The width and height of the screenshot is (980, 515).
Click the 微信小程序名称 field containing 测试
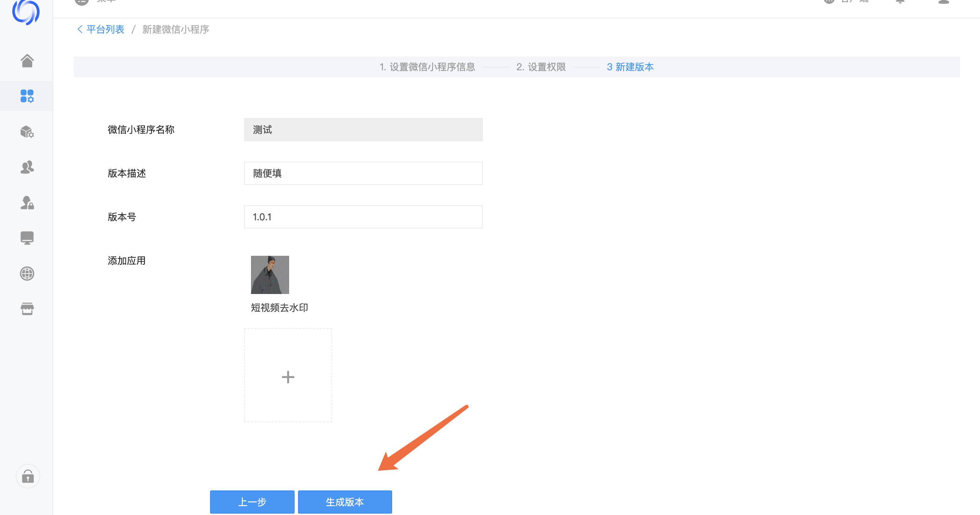[x=363, y=129]
